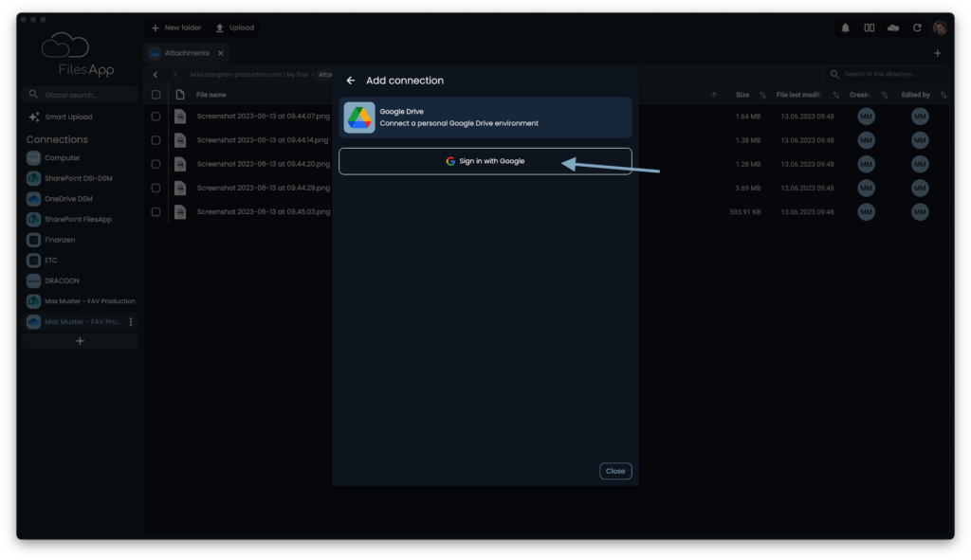The width and height of the screenshot is (971, 560).
Task: Open the M.Muster My files breadcrumb
Action: click(x=249, y=74)
